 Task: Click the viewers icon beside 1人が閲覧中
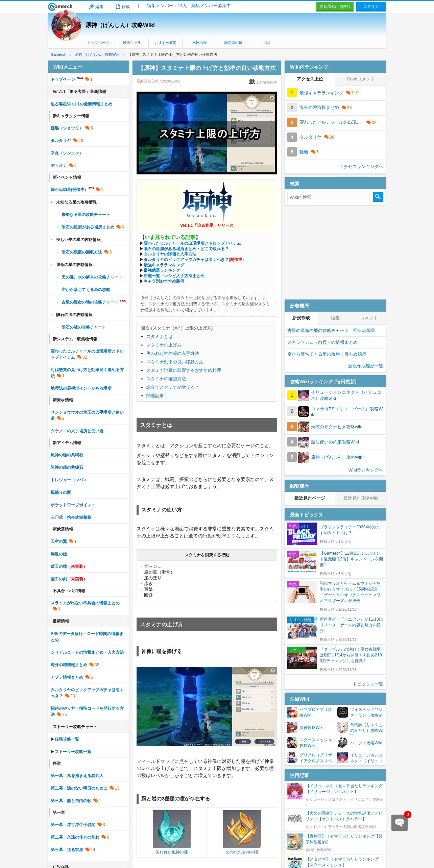point(252,82)
